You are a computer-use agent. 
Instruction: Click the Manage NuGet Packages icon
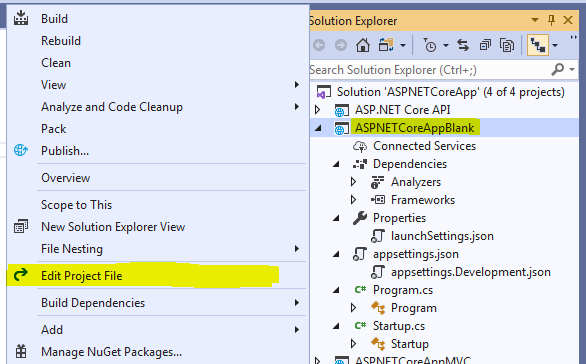tap(21, 351)
